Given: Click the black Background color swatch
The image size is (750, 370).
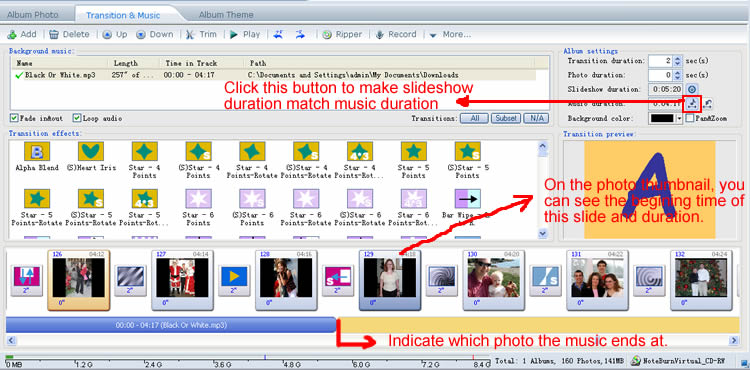Looking at the screenshot, I should click(x=662, y=119).
